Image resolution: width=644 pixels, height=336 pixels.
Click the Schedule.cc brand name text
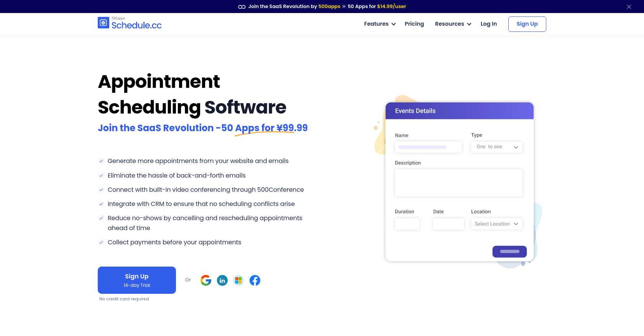pos(136,25)
